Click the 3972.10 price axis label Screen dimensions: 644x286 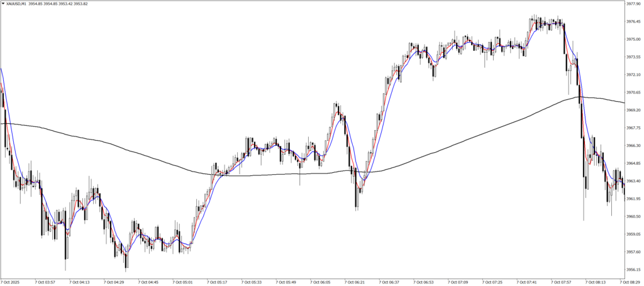point(633,75)
